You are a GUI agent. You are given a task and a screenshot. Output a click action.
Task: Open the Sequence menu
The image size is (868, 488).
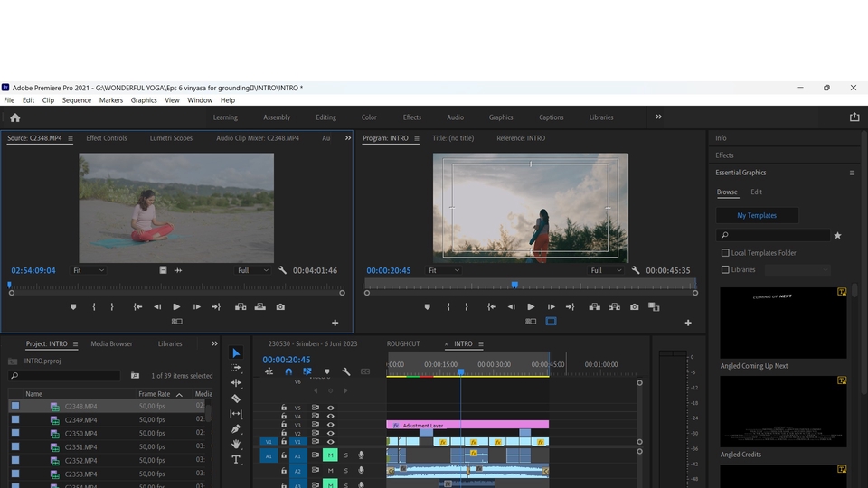pos(76,100)
